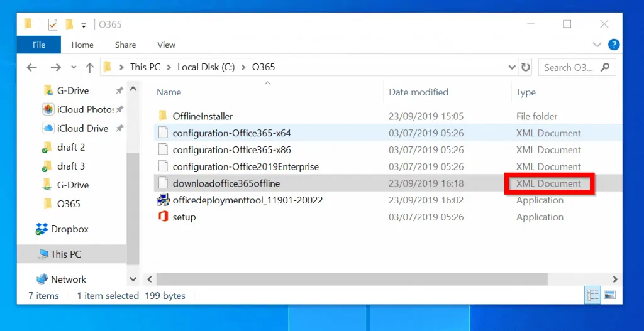644x331 pixels.
Task: Refresh the O365 folder view
Action: tap(525, 67)
